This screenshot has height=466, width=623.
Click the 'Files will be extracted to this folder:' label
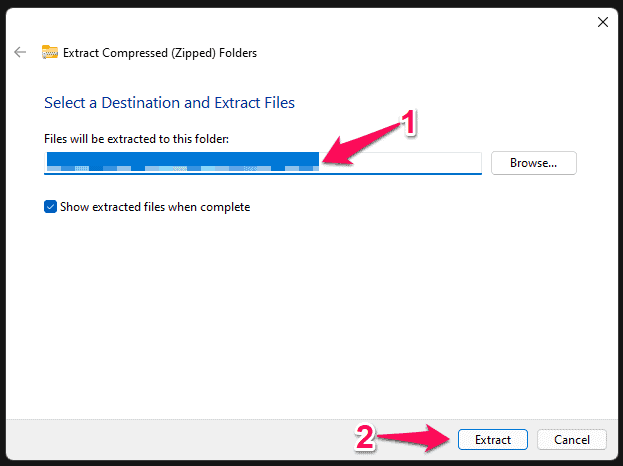click(x=136, y=137)
